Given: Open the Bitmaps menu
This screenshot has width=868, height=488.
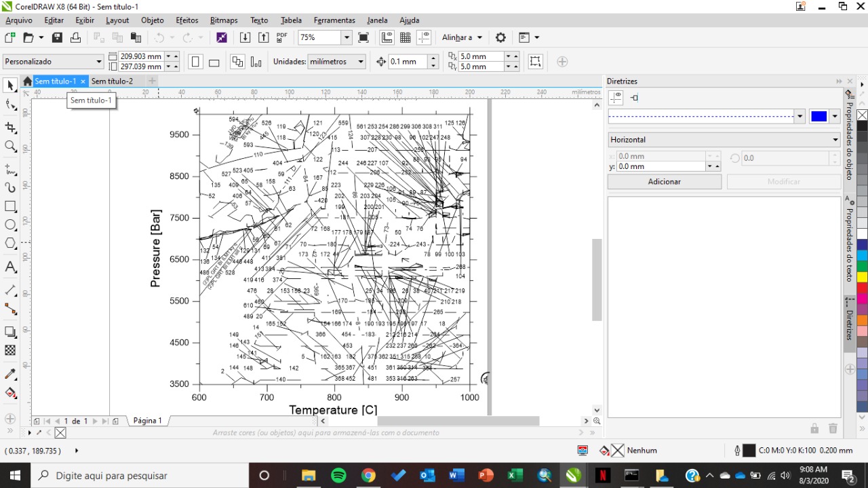Looking at the screenshot, I should tap(224, 20).
